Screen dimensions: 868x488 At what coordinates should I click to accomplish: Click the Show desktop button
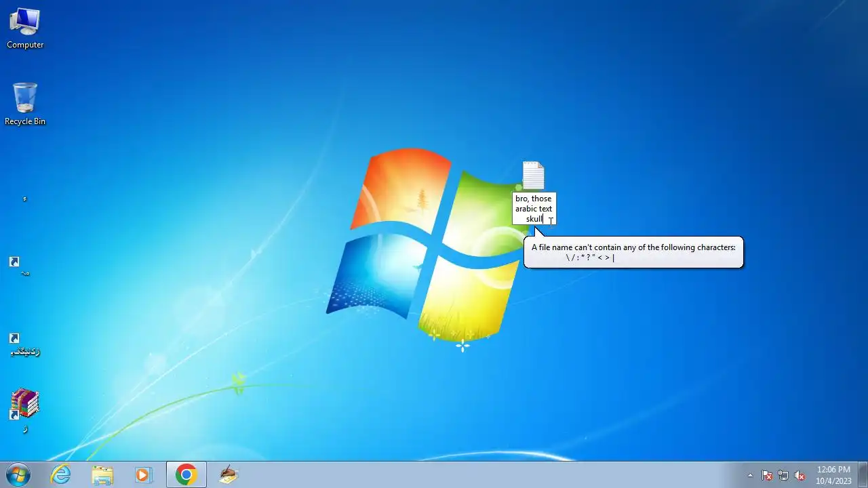(863, 474)
